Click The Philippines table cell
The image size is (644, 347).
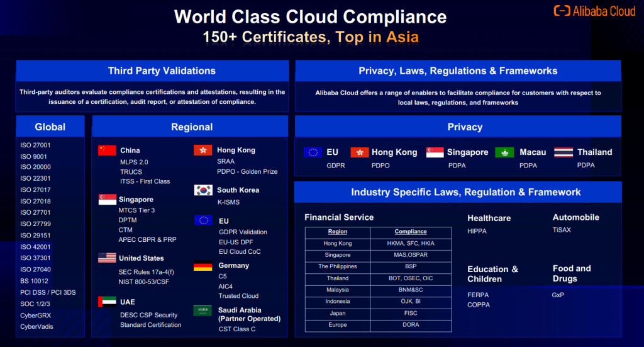(x=338, y=266)
